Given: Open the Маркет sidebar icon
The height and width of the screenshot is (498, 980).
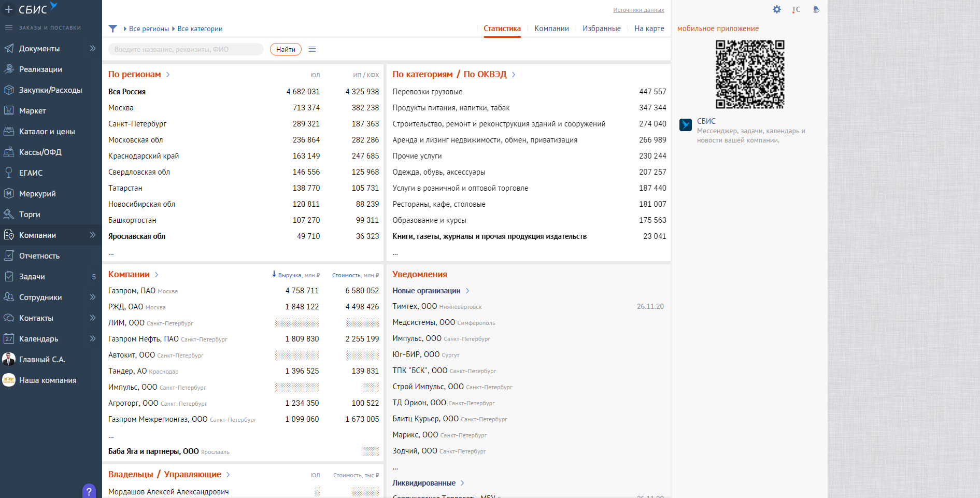Looking at the screenshot, I should (9, 110).
